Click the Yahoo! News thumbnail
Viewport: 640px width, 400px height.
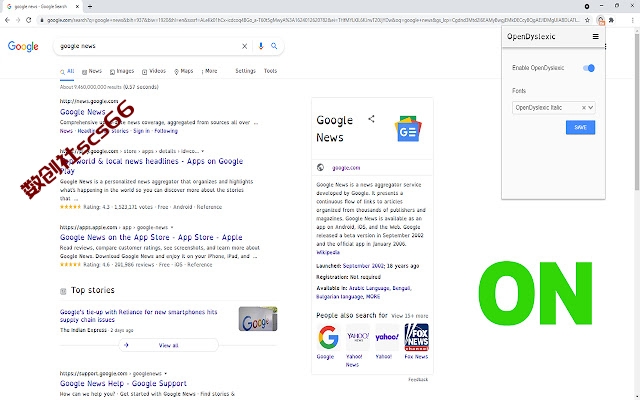click(358, 337)
